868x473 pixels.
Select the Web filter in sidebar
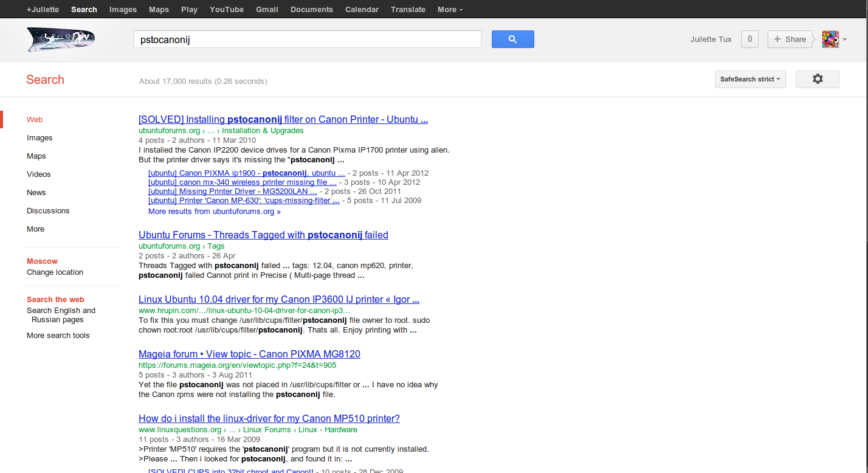[35, 120]
